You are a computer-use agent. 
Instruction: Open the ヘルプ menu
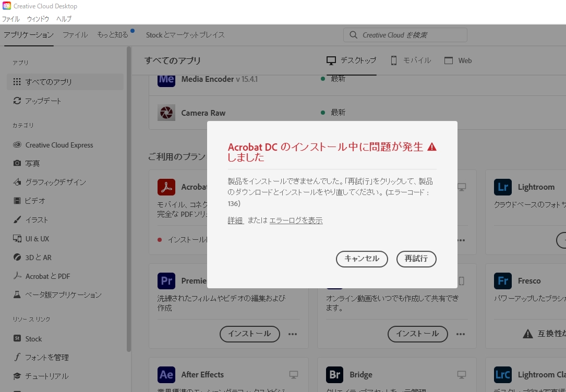pos(63,19)
